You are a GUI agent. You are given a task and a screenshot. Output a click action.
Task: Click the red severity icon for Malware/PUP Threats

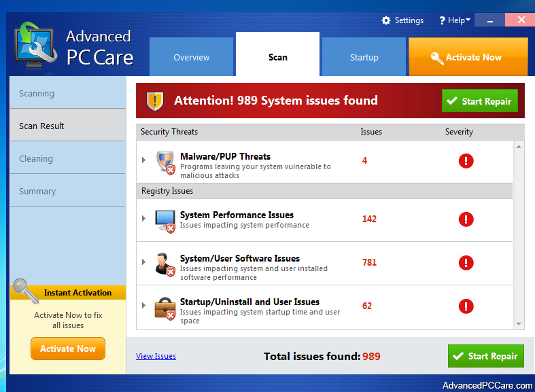pyautogui.click(x=466, y=161)
